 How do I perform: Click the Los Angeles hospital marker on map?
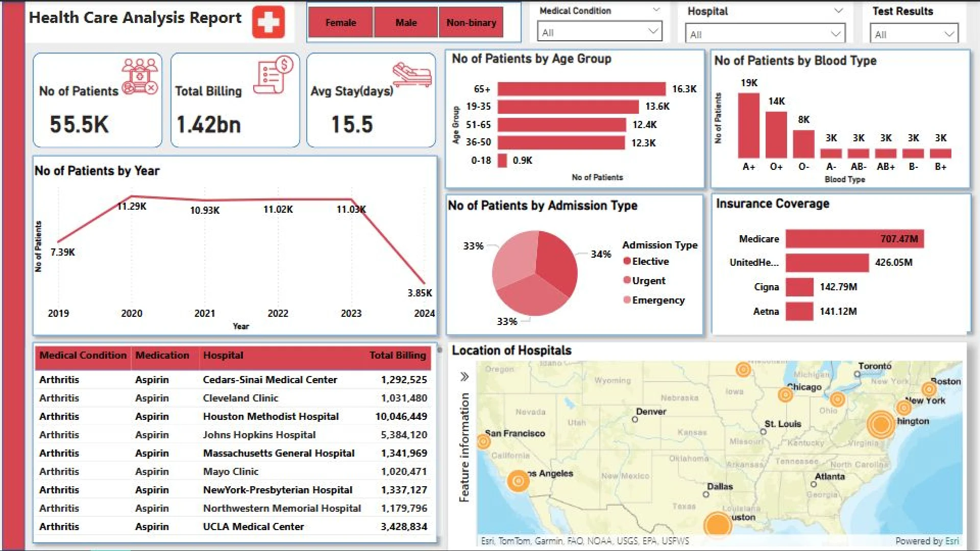518,481
